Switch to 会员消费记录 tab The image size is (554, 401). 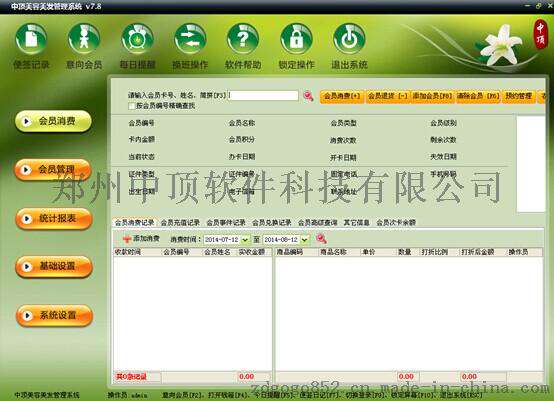point(134,223)
